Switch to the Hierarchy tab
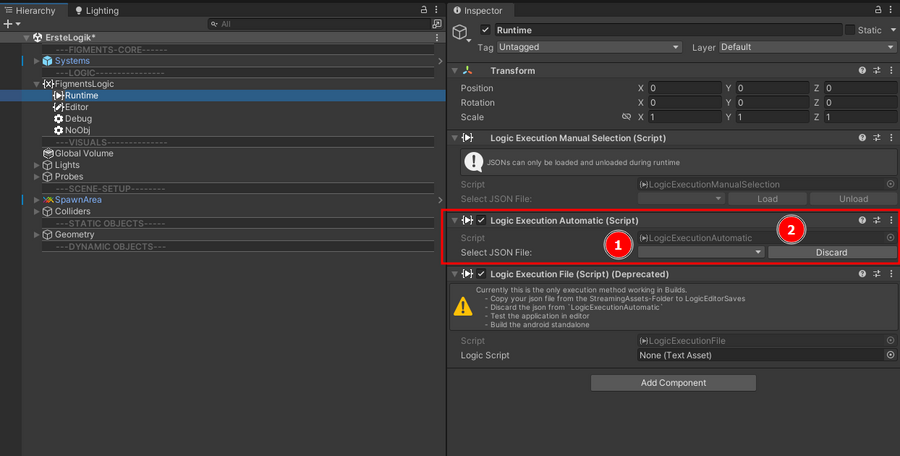The width and height of the screenshot is (900, 456). coord(30,10)
